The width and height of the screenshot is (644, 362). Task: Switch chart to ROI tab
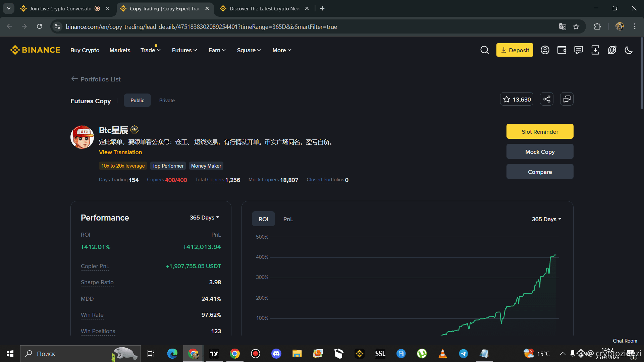coord(263,219)
